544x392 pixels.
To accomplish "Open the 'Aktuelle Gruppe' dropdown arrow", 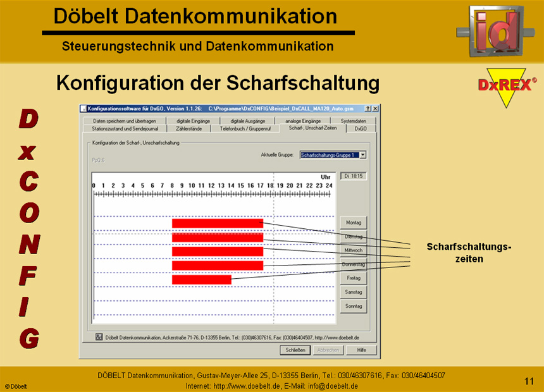I will click(x=362, y=155).
